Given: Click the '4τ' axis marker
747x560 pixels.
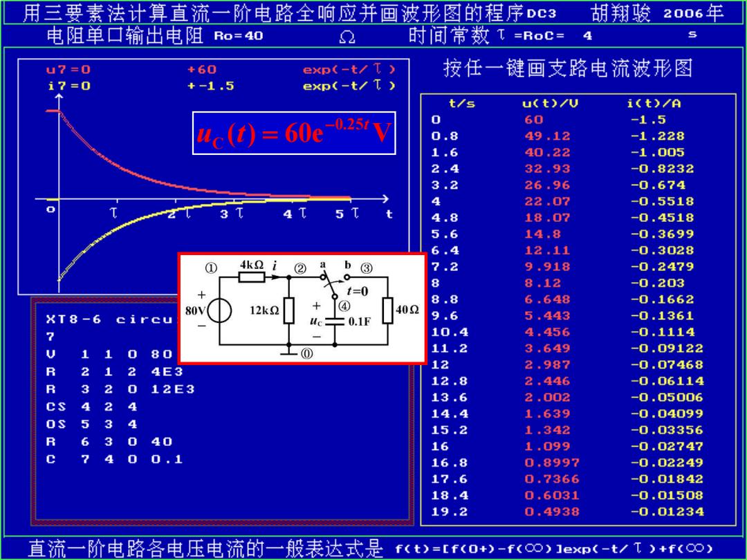Looking at the screenshot, I should click(x=295, y=214).
